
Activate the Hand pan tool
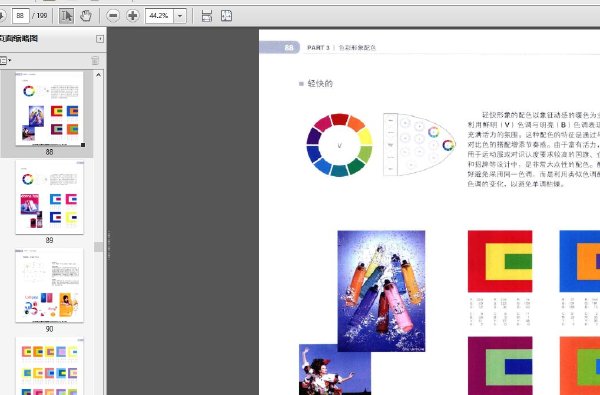pos(86,16)
